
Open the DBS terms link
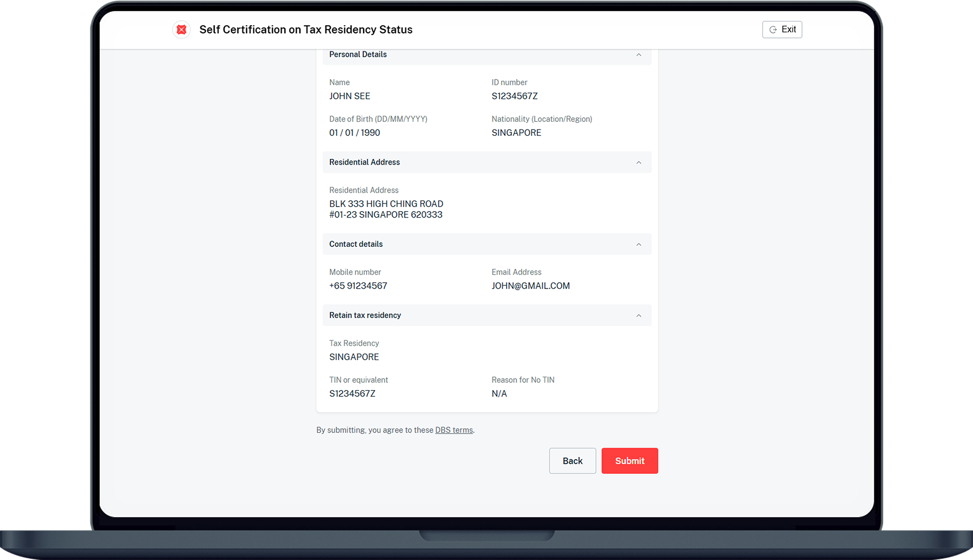point(453,430)
